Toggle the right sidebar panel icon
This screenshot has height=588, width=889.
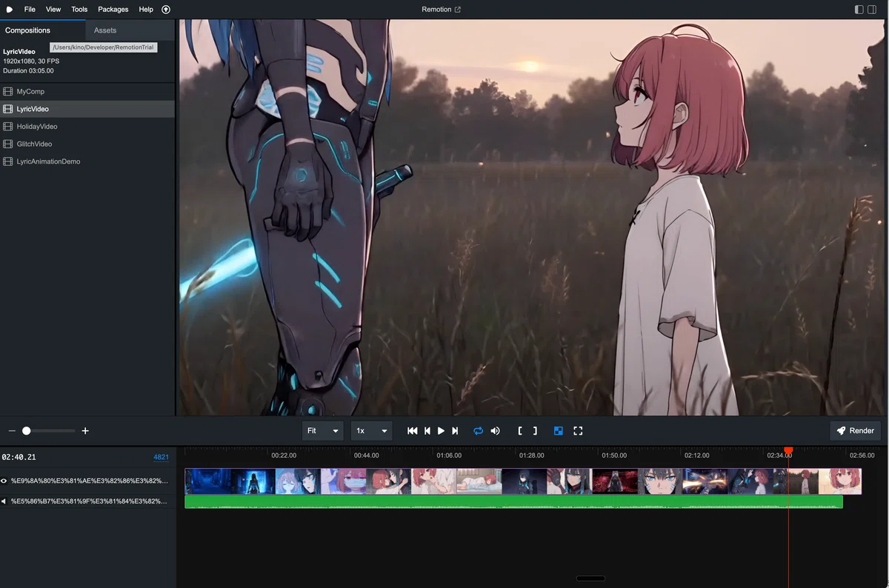tap(873, 10)
